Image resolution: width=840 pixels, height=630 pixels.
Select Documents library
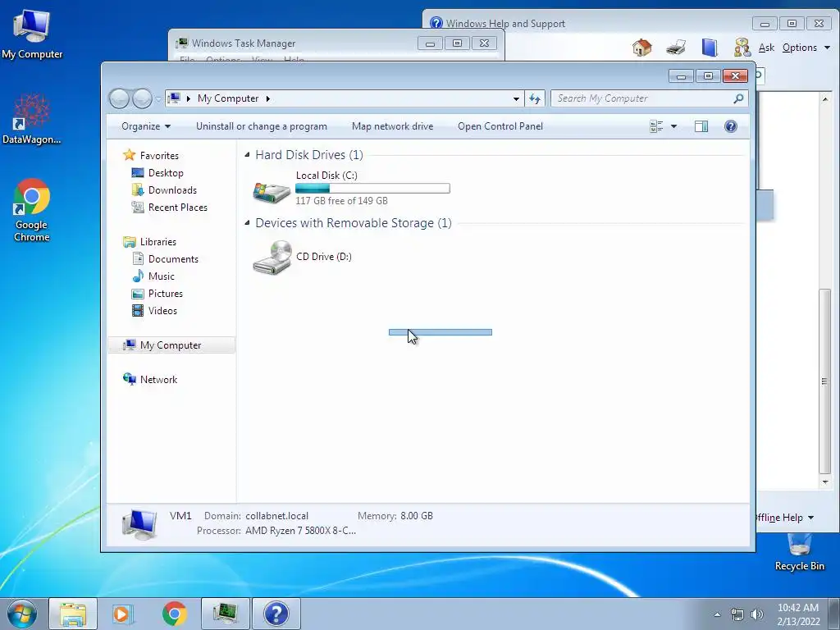tap(173, 258)
